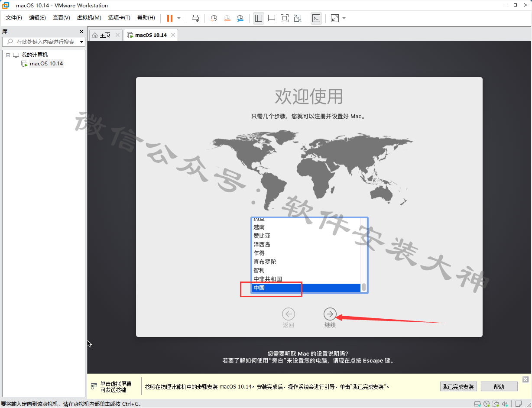532x408 pixels.
Task: Click the sound card status icon
Action: pos(505,404)
